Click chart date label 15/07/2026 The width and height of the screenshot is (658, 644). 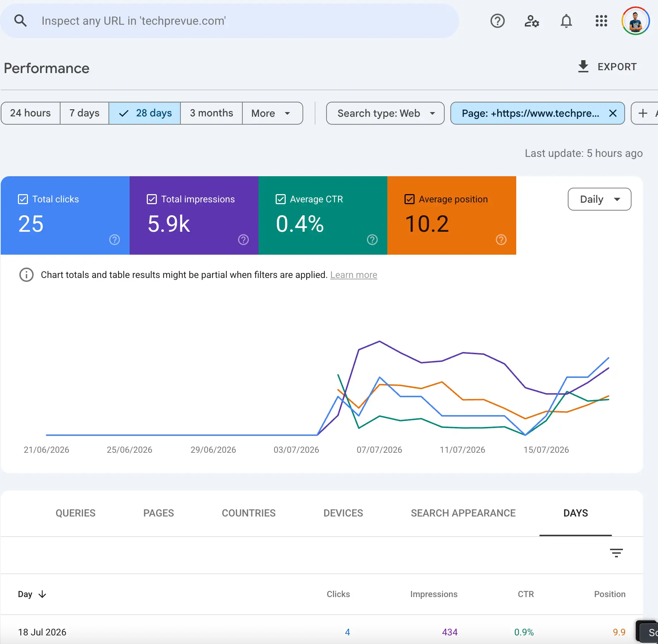546,450
